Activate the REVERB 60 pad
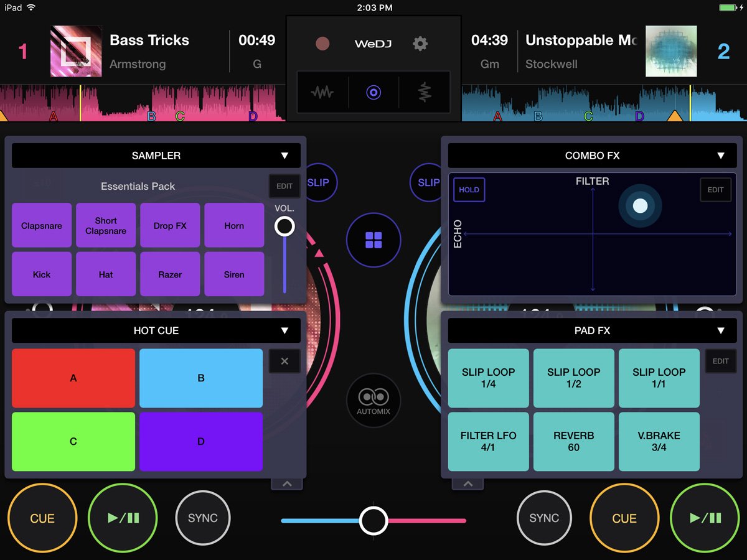The image size is (747, 560). click(573, 441)
